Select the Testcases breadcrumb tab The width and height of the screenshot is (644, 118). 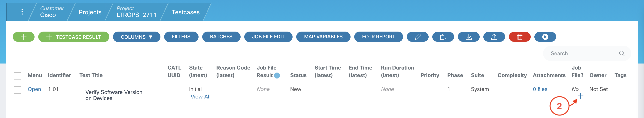coord(186,12)
